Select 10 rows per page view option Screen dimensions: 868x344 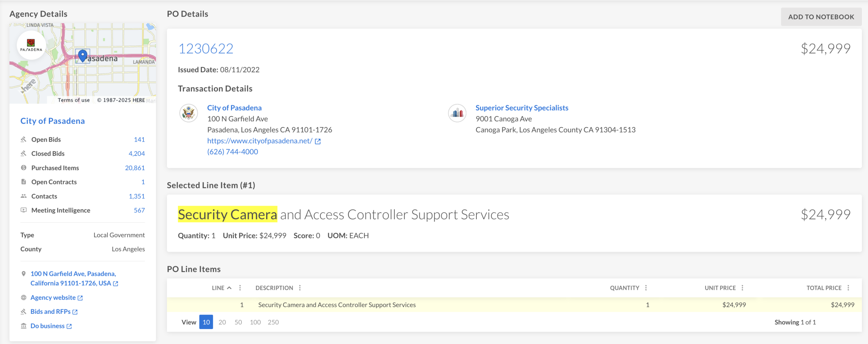(206, 322)
